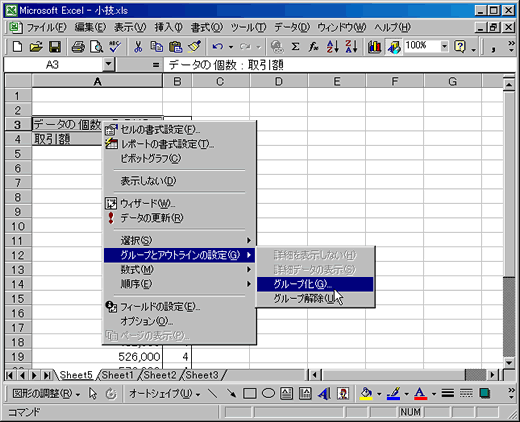
Task: Cut selection with the scissors icon
Action: click(x=138, y=47)
